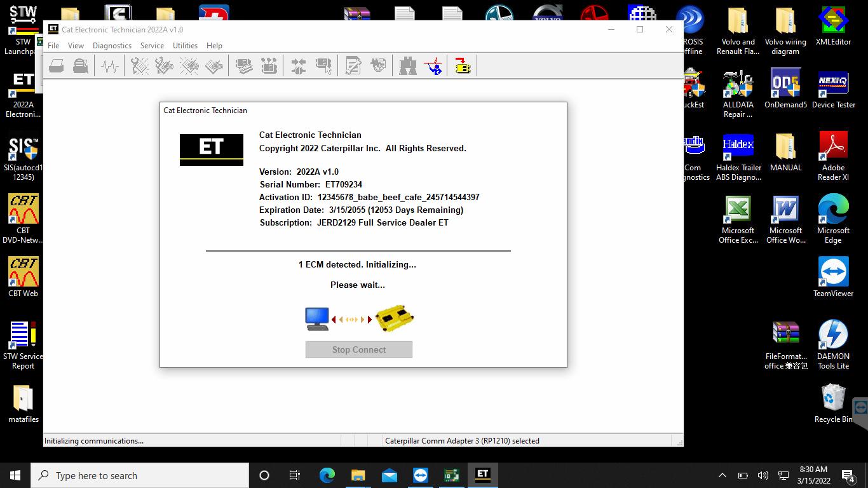Open the Help menu

pyautogui.click(x=214, y=46)
